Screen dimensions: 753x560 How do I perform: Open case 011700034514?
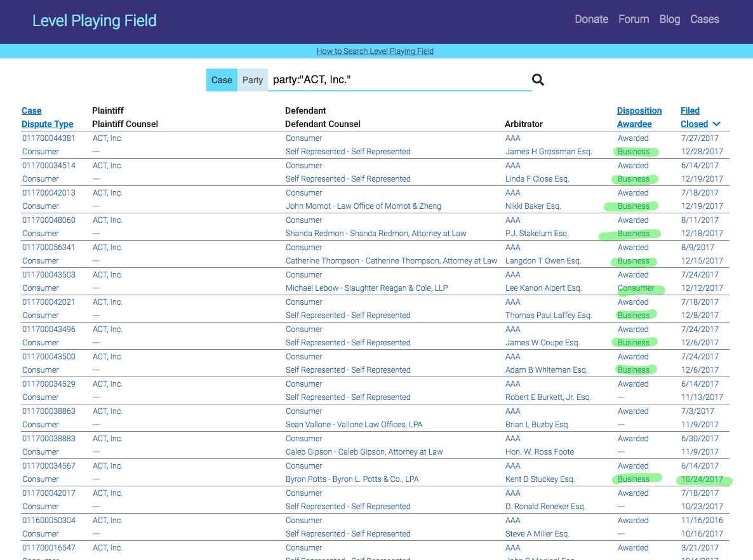click(x=48, y=166)
